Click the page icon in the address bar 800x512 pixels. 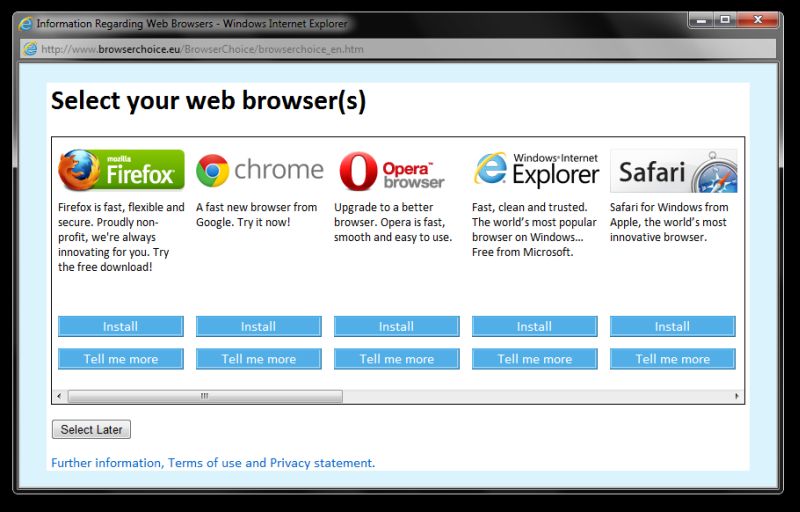[x=31, y=49]
